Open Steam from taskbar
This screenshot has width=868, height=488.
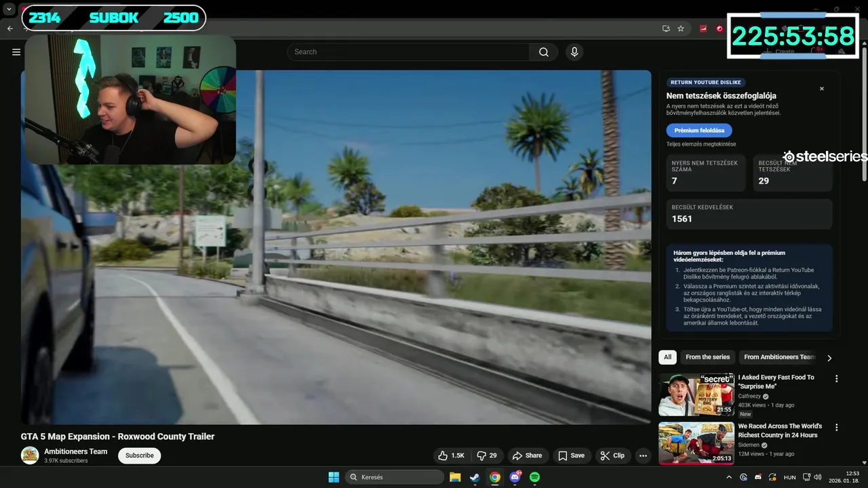click(475, 477)
